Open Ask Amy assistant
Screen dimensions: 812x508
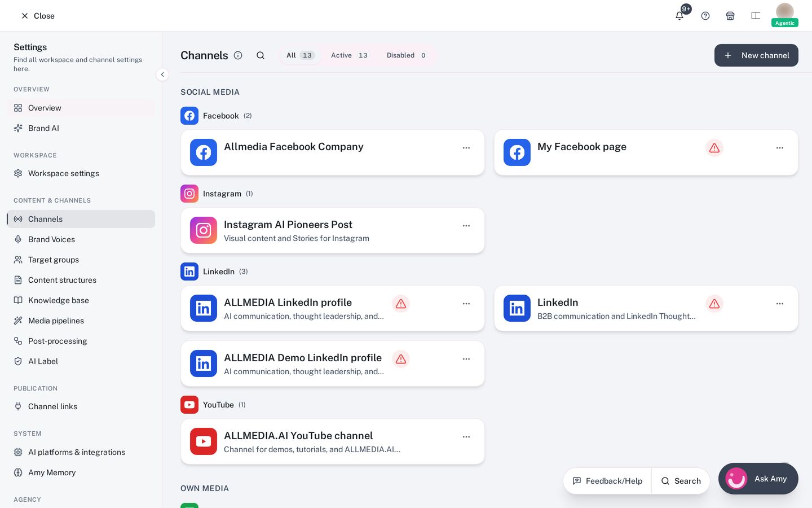point(758,479)
